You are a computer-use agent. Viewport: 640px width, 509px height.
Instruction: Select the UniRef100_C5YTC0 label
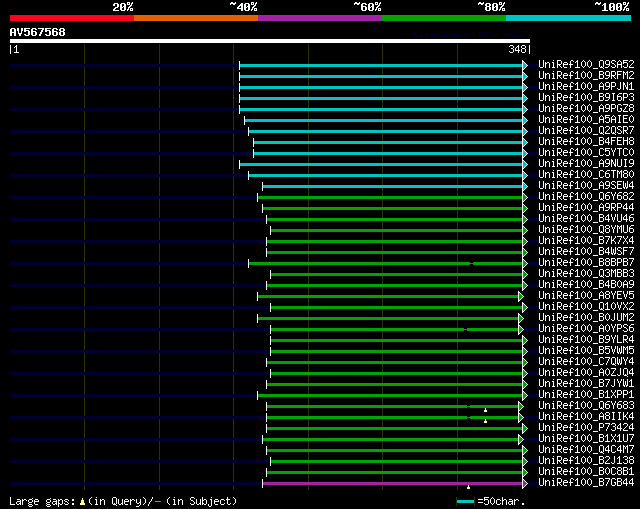pyautogui.click(x=586, y=152)
